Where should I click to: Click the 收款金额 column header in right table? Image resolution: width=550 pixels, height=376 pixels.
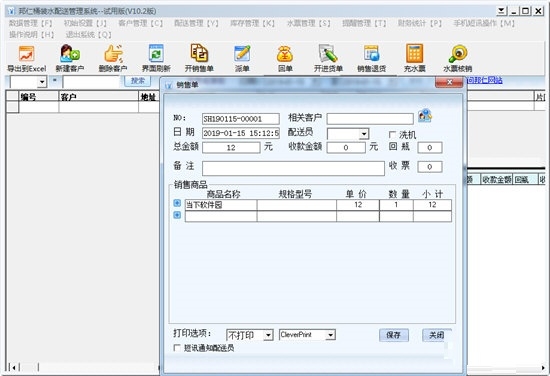497,180
